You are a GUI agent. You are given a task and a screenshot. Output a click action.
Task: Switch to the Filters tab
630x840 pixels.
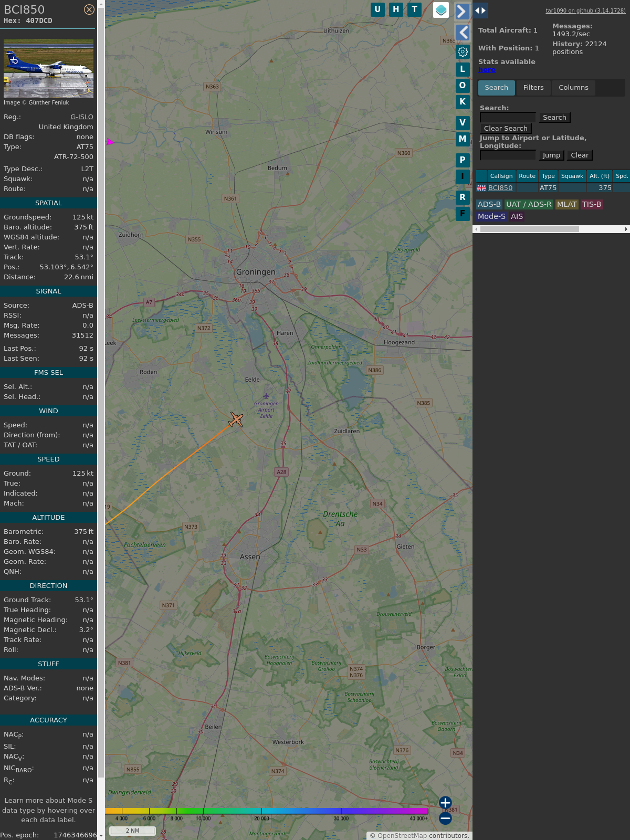tap(533, 88)
